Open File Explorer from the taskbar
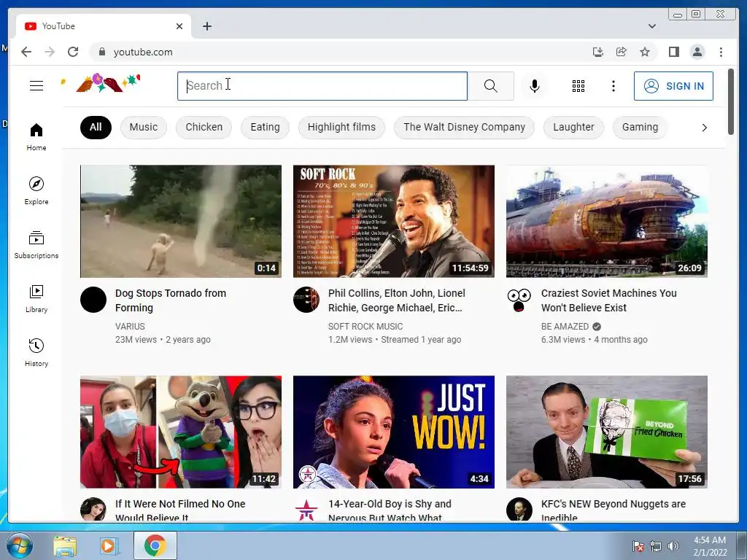 tap(65, 546)
